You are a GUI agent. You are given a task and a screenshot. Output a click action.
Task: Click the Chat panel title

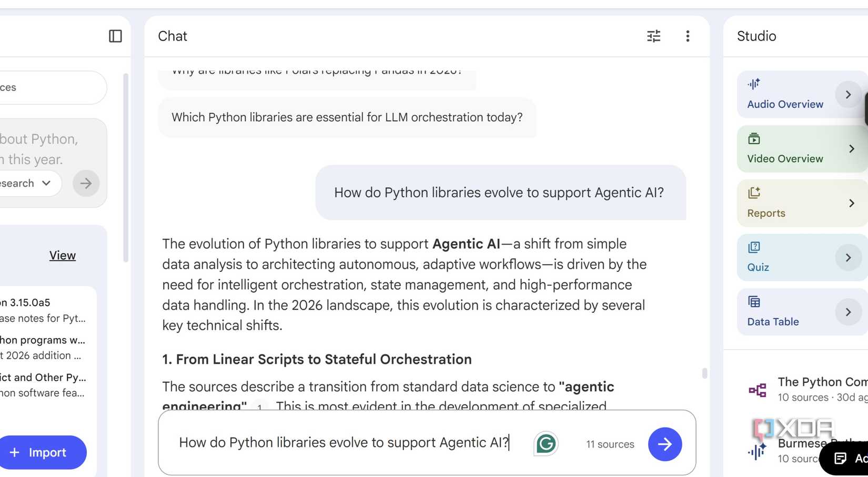click(173, 36)
